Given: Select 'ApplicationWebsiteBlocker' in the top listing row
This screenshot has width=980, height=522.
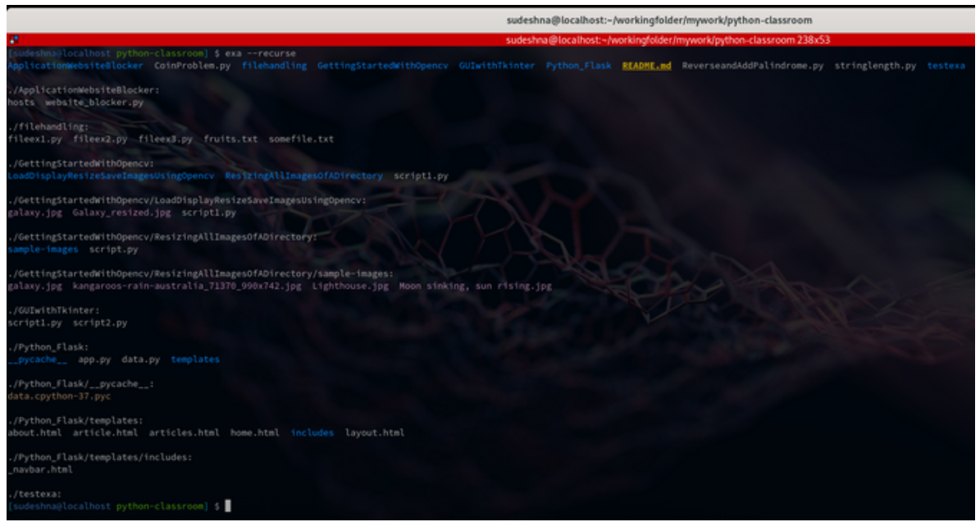Looking at the screenshot, I should [75, 66].
